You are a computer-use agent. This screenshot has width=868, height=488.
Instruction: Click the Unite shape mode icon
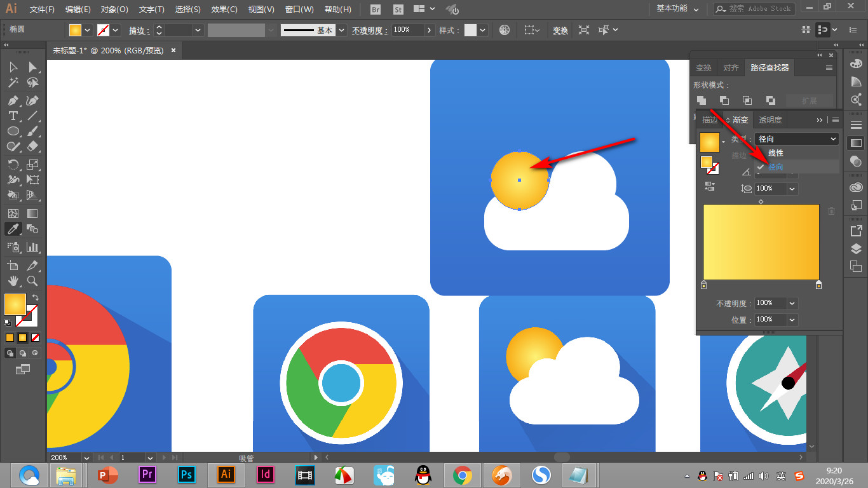pos(702,100)
